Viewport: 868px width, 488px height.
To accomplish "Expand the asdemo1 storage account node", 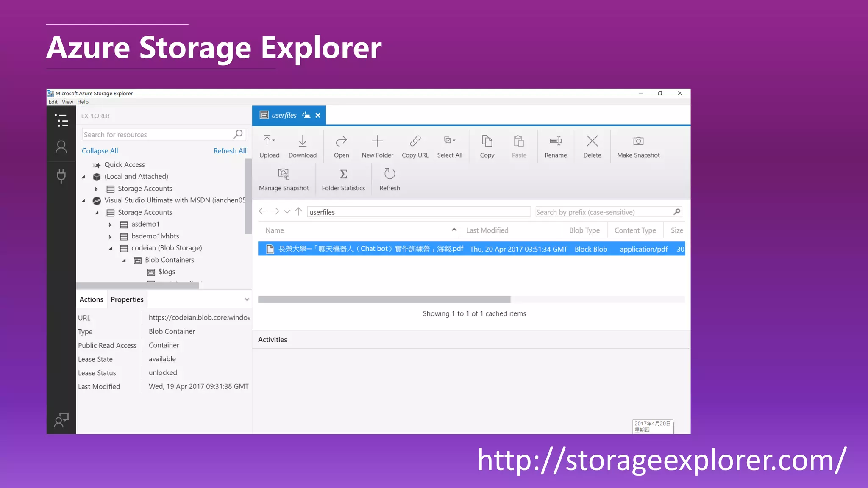I will pos(110,225).
